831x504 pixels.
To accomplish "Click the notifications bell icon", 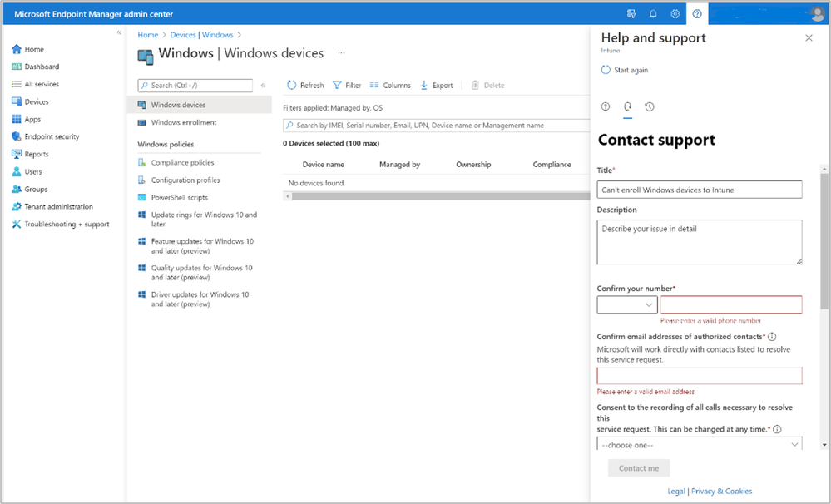I will tap(653, 14).
